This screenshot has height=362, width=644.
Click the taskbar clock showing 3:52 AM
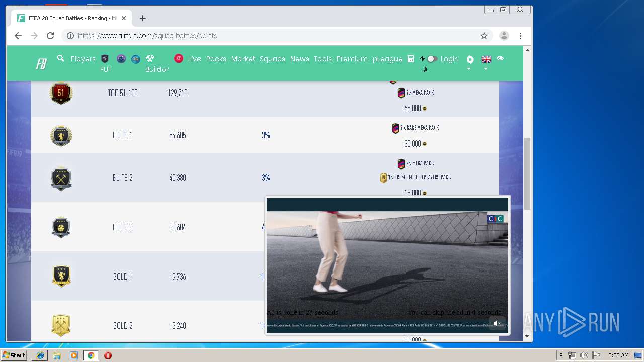click(x=618, y=355)
